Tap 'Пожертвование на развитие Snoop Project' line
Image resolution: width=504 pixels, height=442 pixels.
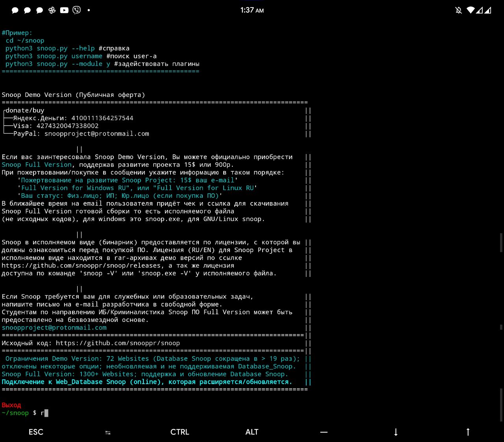pos(128,180)
